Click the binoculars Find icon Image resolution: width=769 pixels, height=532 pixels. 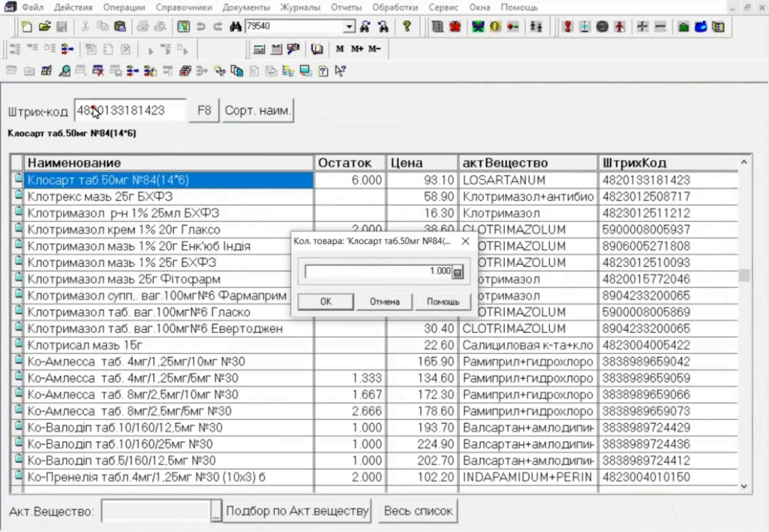point(236,26)
